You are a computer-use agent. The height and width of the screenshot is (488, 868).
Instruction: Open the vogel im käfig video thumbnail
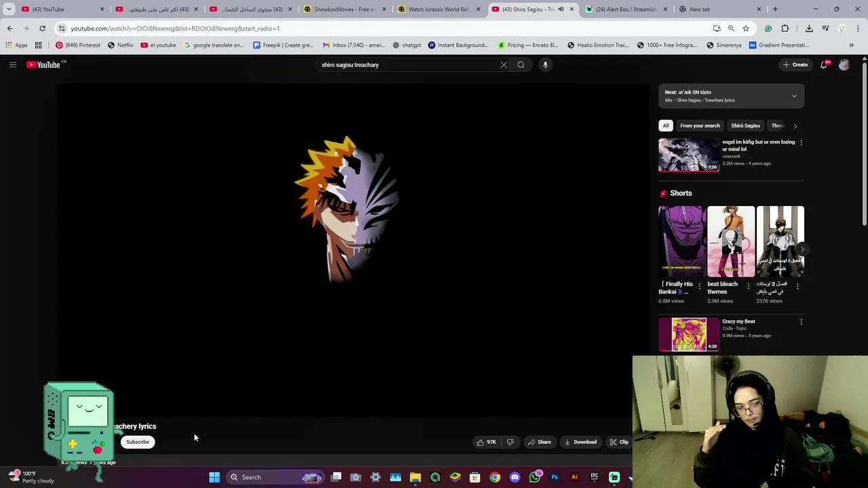pyautogui.click(x=689, y=155)
